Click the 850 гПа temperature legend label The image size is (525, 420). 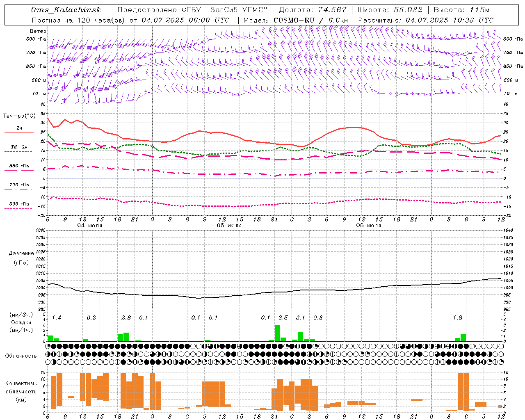19,166
